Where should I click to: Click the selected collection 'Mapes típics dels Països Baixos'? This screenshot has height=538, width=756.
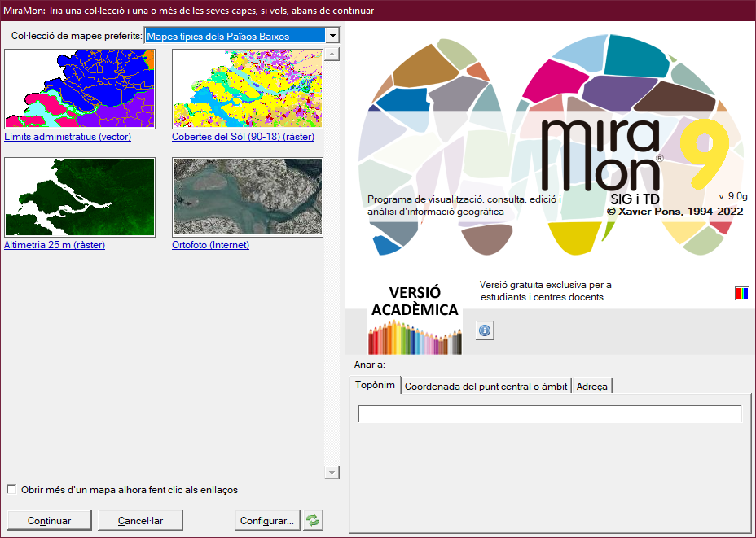tap(235, 36)
